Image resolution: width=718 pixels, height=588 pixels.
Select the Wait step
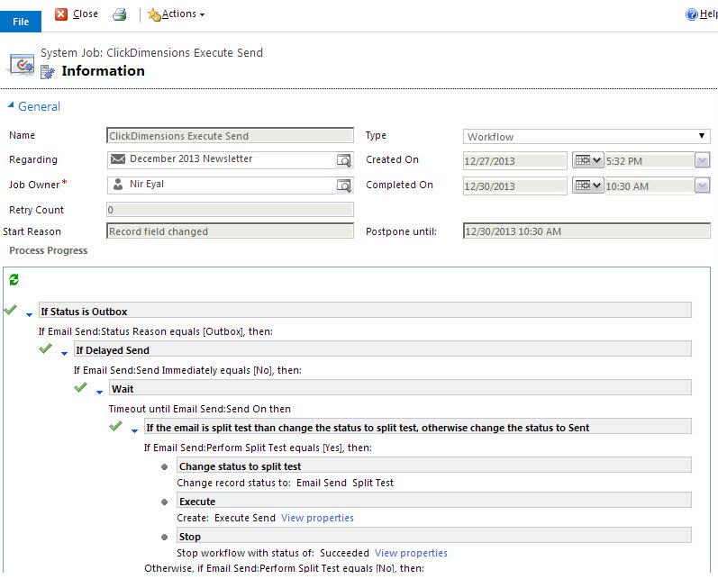[400, 387]
